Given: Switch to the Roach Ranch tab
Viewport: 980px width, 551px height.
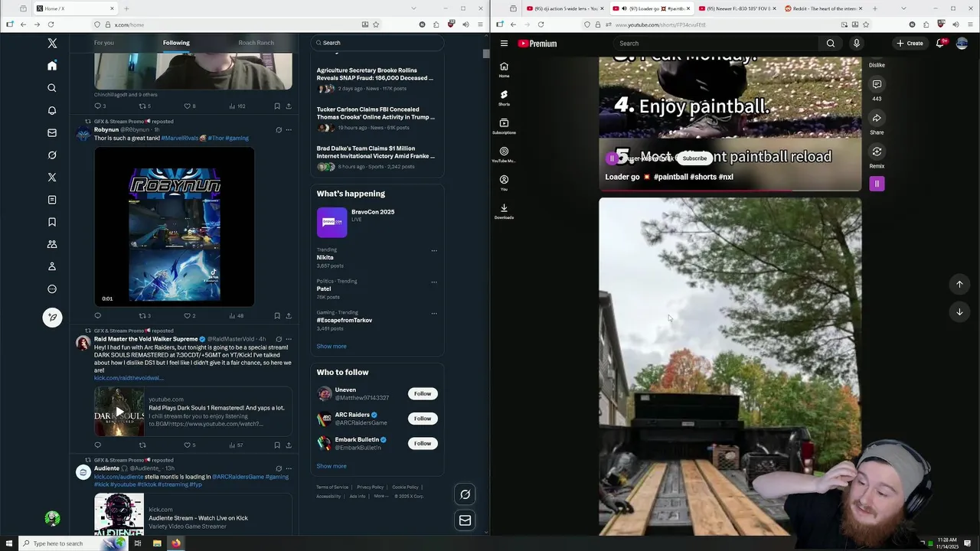Looking at the screenshot, I should tap(256, 43).
